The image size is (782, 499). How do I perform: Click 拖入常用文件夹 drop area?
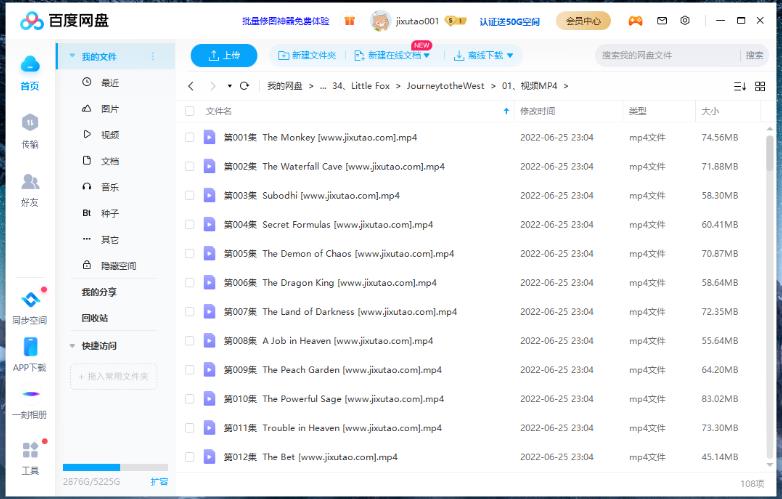pyautogui.click(x=114, y=376)
